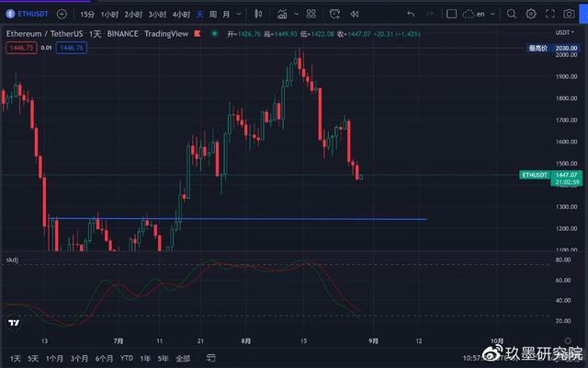Viewport: 588px width, 368px height.
Task: Open the ETHUSDT symbol search
Action: coord(27,15)
